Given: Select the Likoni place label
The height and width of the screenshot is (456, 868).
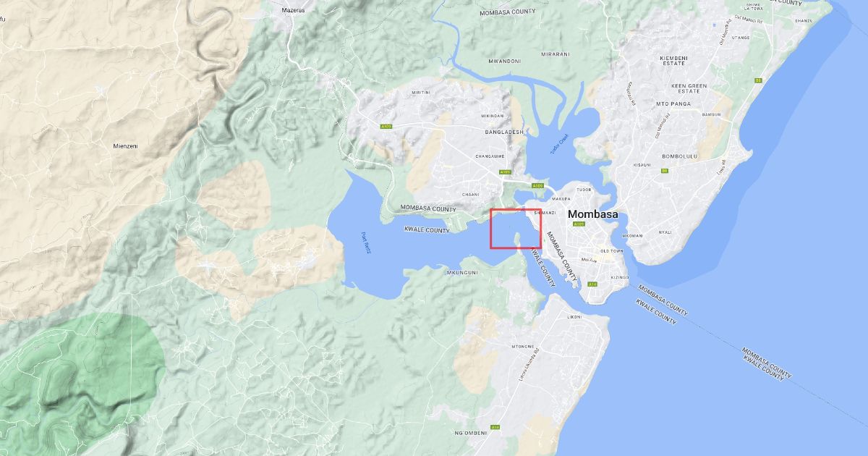Looking at the screenshot, I should point(574,317).
